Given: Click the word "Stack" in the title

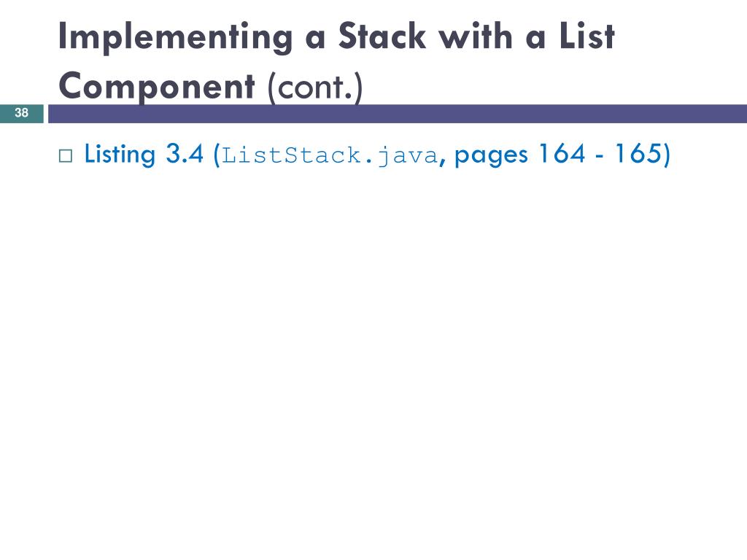Looking at the screenshot, I should (382, 36).
